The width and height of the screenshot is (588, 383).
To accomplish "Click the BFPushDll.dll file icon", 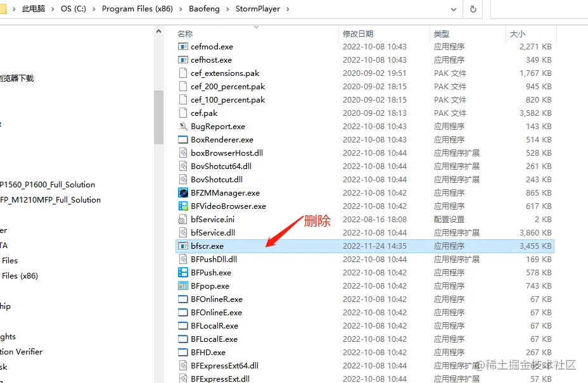I will click(183, 260).
